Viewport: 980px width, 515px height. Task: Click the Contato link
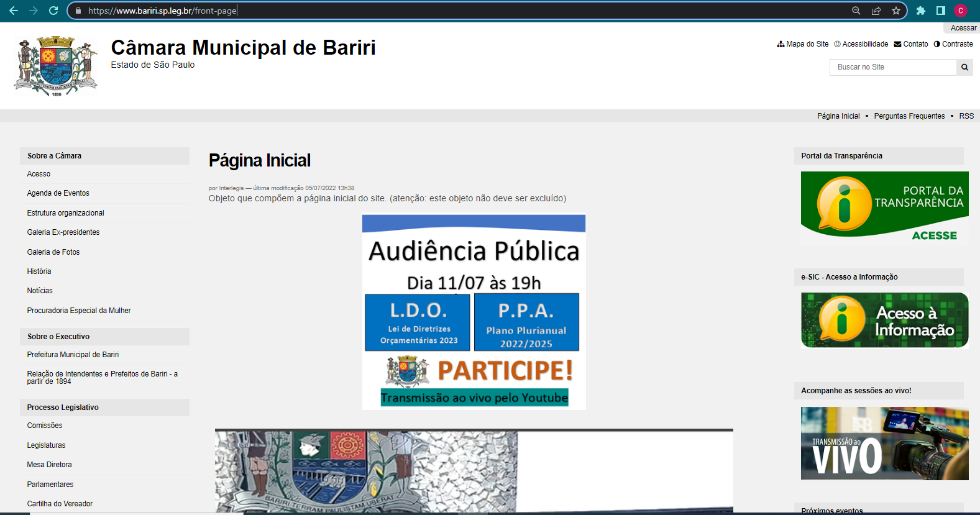(x=911, y=44)
